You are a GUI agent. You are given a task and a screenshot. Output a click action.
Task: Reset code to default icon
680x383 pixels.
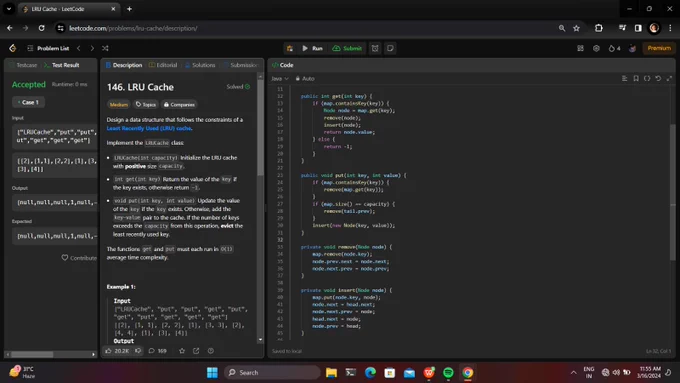(658, 79)
